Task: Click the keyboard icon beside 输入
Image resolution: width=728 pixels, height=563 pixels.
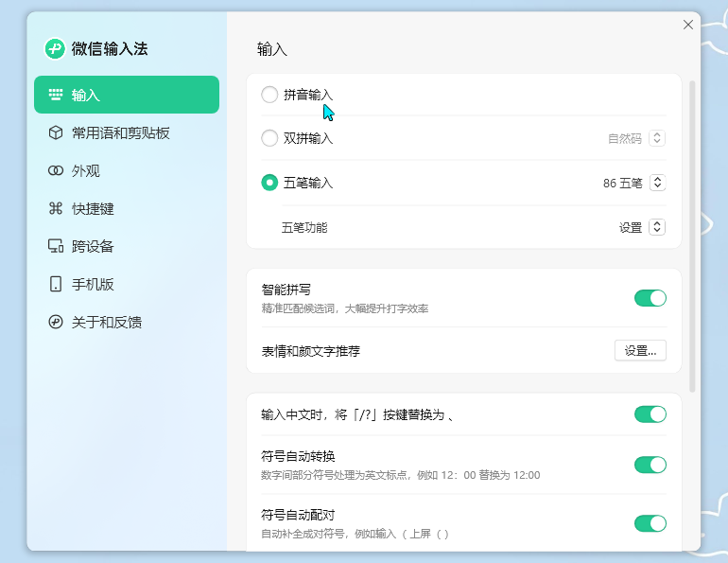Action: pos(56,95)
